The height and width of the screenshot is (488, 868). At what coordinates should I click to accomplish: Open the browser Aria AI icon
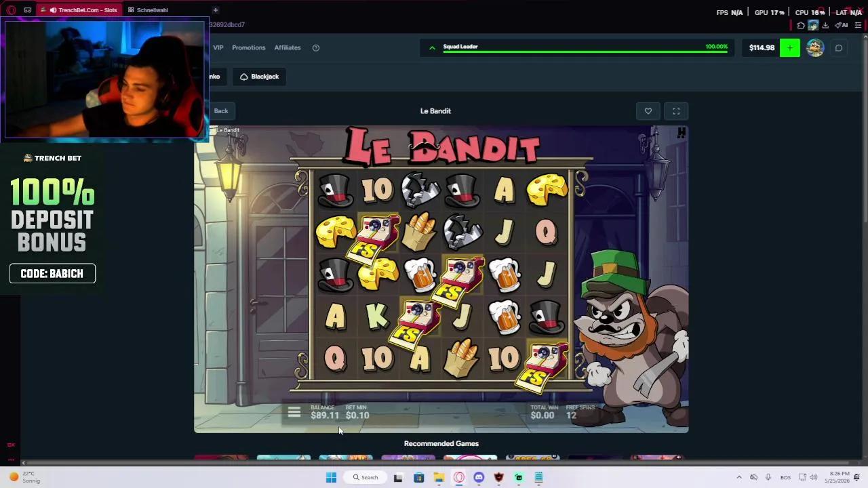point(842,25)
